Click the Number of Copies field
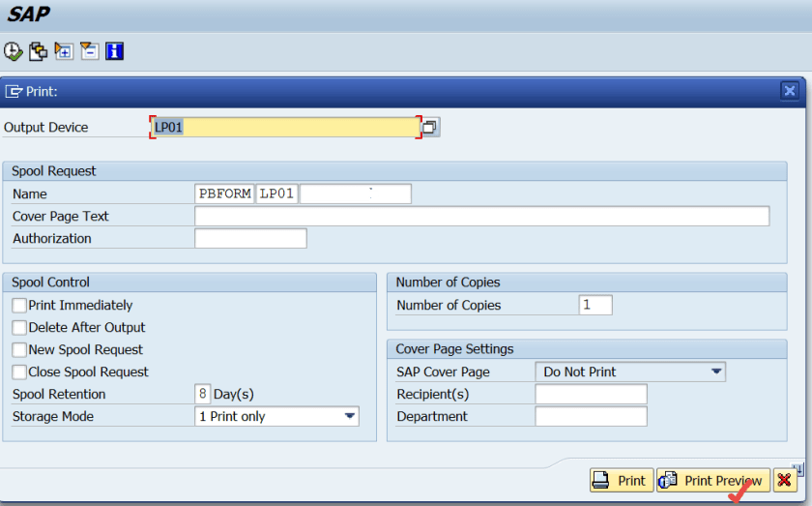The width and height of the screenshot is (812, 506). tap(595, 305)
